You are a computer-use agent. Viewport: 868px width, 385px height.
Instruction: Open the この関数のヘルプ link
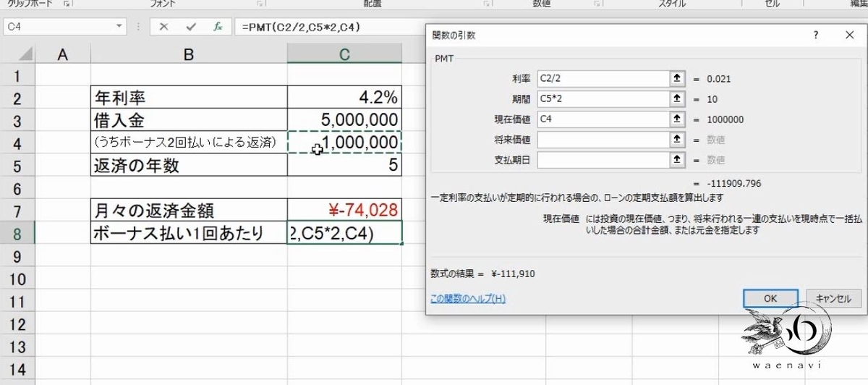[467, 298]
